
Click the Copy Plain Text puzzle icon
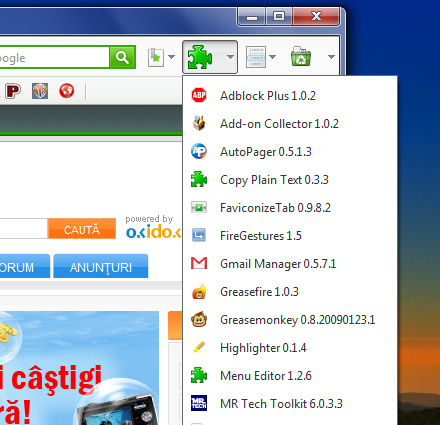[199, 179]
